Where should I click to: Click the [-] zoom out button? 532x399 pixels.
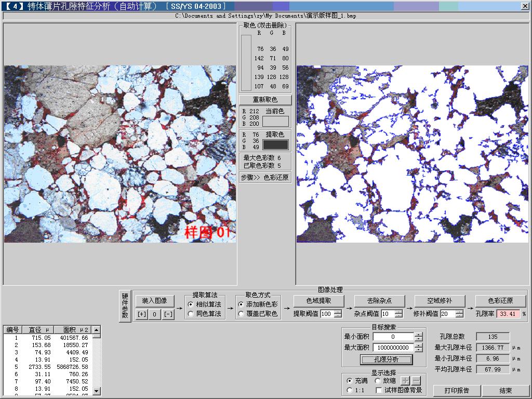pyautogui.click(x=168, y=314)
